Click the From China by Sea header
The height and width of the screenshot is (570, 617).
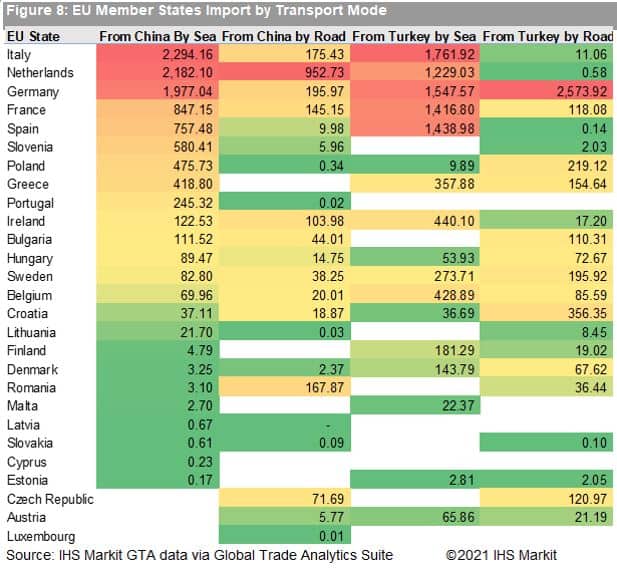tap(157, 36)
